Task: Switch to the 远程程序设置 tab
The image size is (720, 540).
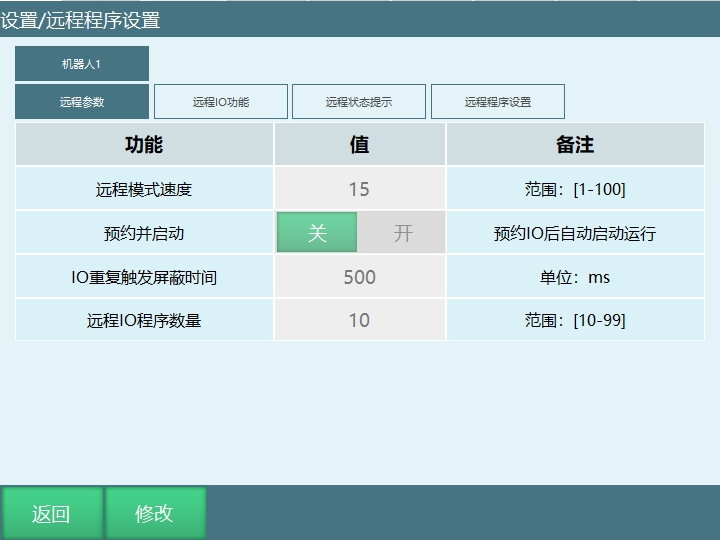Action: [x=498, y=102]
